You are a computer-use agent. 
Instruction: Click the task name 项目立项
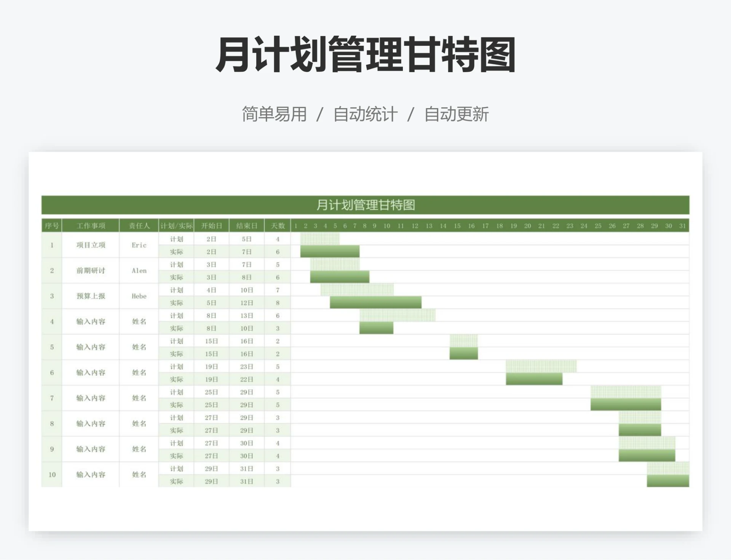[x=91, y=246]
